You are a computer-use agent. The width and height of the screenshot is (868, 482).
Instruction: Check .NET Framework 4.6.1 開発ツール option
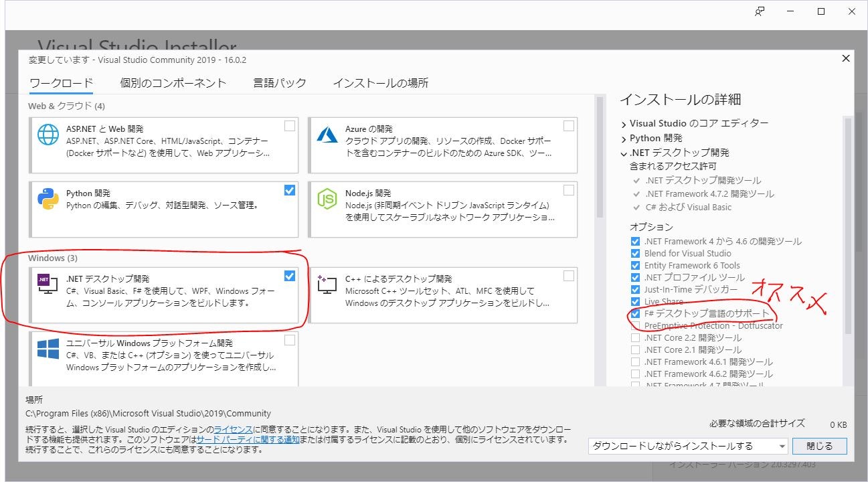click(x=635, y=361)
